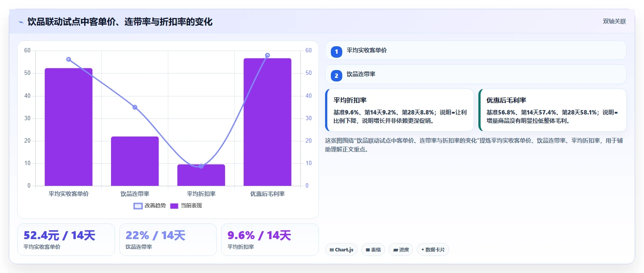Click the 饮品连带率 caption under 22%

coord(139,247)
